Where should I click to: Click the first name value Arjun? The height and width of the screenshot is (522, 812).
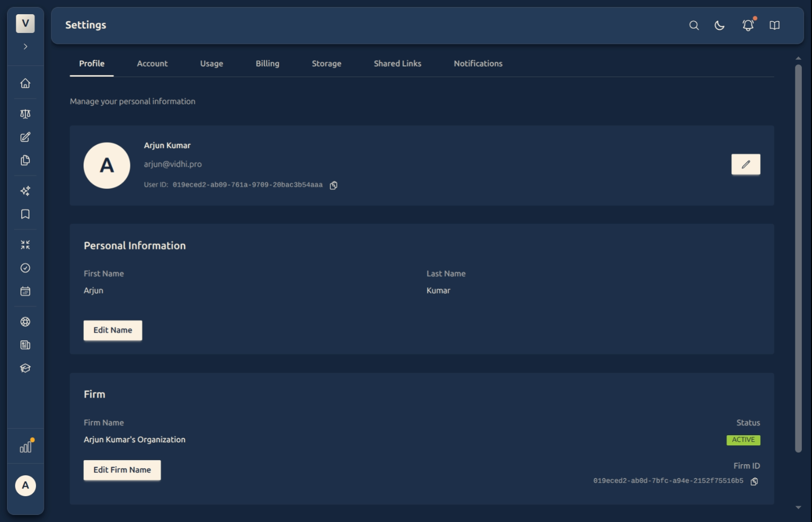(93, 290)
